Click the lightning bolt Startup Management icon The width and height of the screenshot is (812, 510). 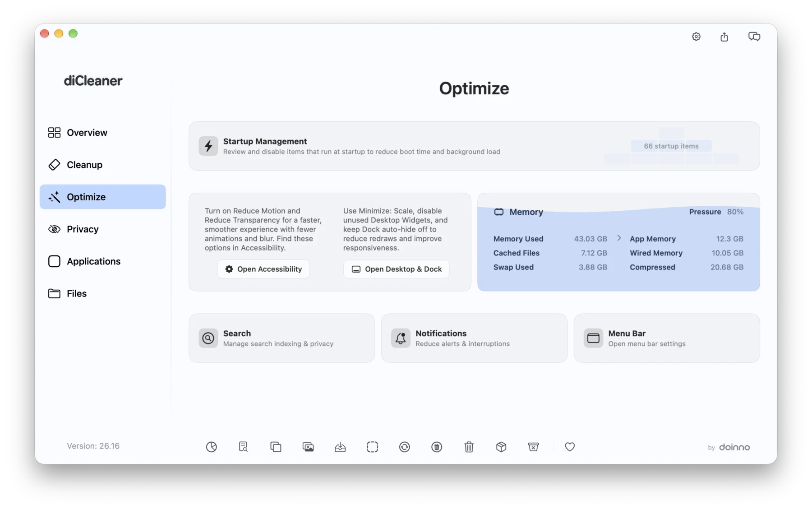pos(208,146)
